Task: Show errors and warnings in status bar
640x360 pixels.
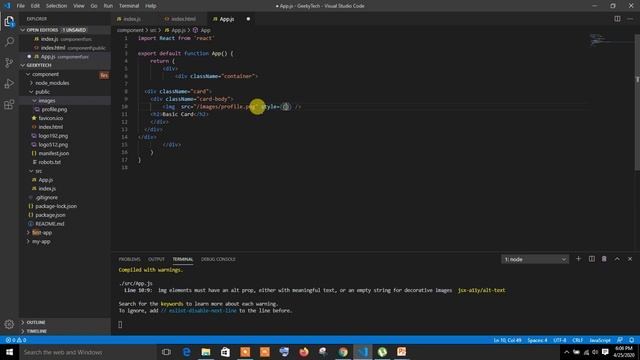Action: (16, 340)
